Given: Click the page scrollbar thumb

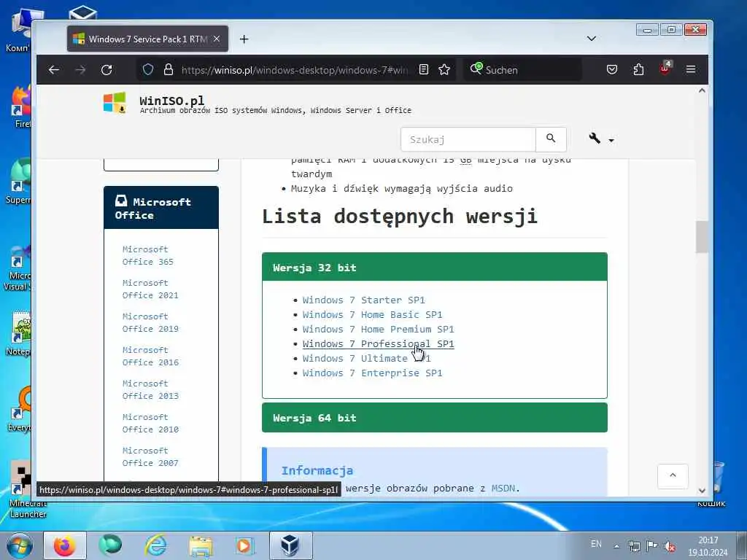Looking at the screenshot, I should (x=702, y=237).
